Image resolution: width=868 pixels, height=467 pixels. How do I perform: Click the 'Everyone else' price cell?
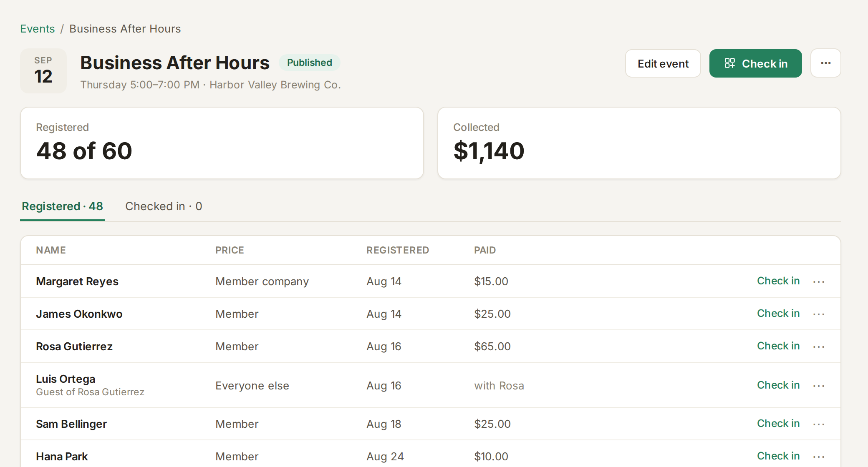point(252,386)
